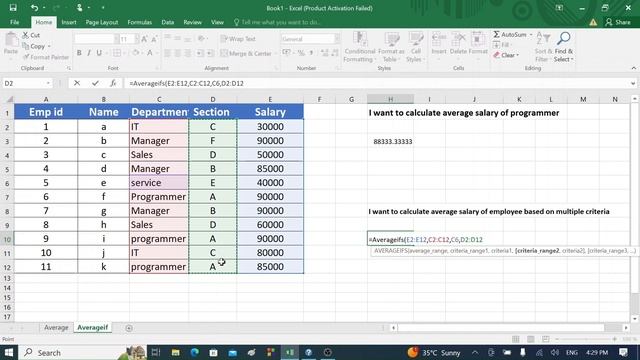The width and height of the screenshot is (640, 360).
Task: Click Salary cell containing 80000
Action: click(270, 253)
